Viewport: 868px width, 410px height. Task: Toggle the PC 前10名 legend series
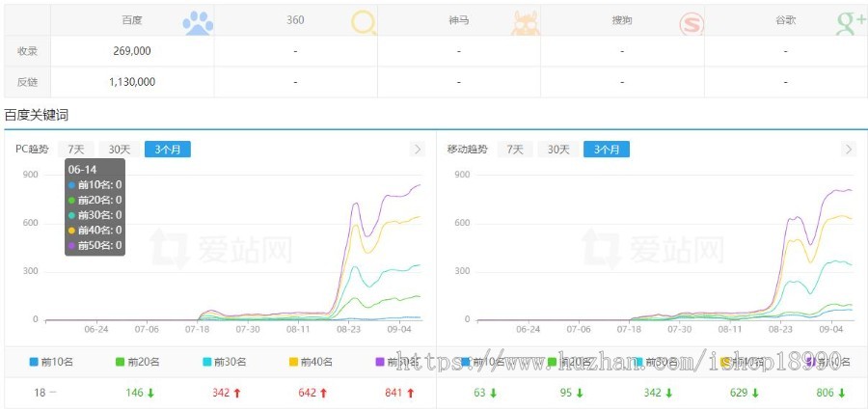[51, 363]
